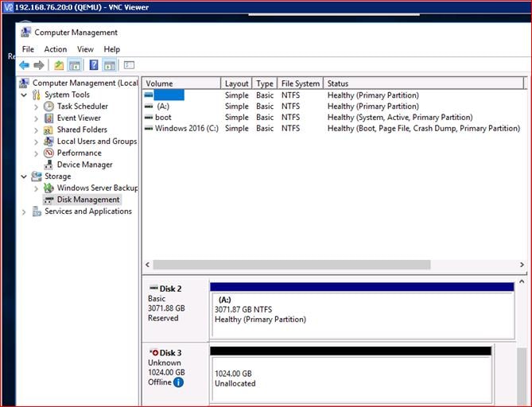Select the (A:) 3071.87 GB NTFS partition block
This screenshot has width=532, height=407.
pos(362,310)
